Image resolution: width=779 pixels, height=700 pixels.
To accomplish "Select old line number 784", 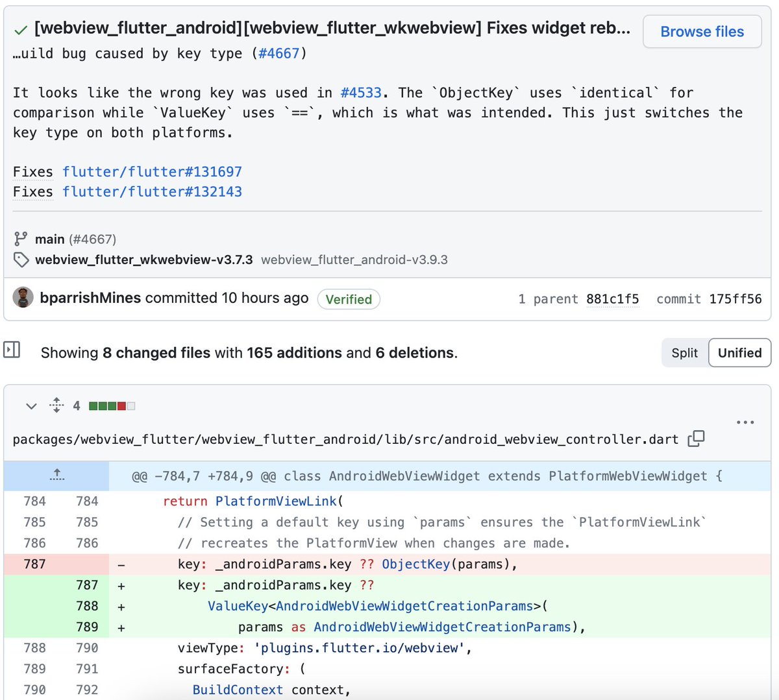I will pos(34,501).
